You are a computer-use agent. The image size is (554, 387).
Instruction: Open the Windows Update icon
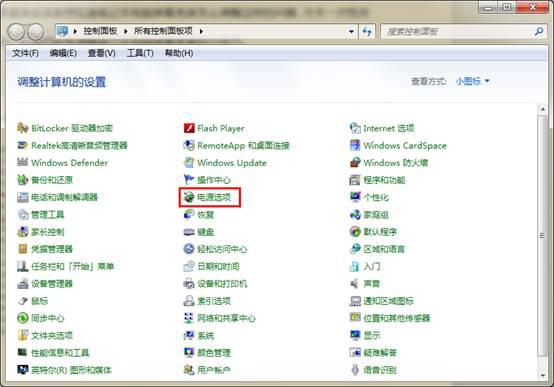pyautogui.click(x=189, y=163)
